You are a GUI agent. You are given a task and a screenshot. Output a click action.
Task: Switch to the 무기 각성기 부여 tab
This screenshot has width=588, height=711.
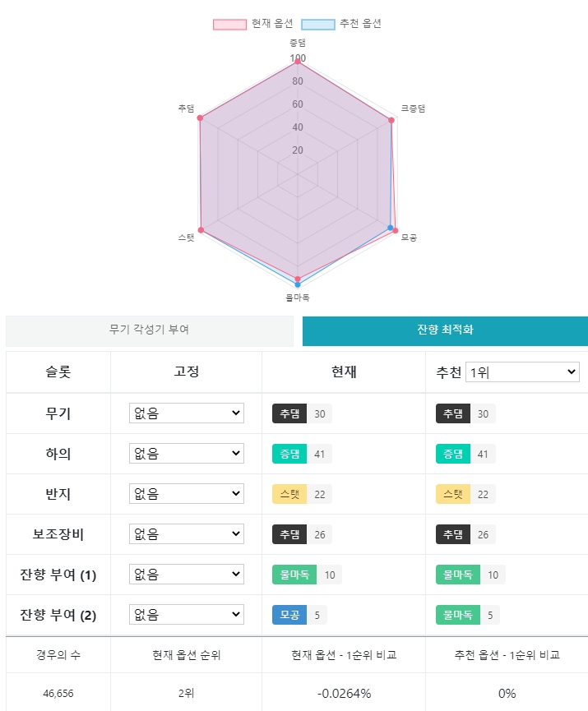150,331
